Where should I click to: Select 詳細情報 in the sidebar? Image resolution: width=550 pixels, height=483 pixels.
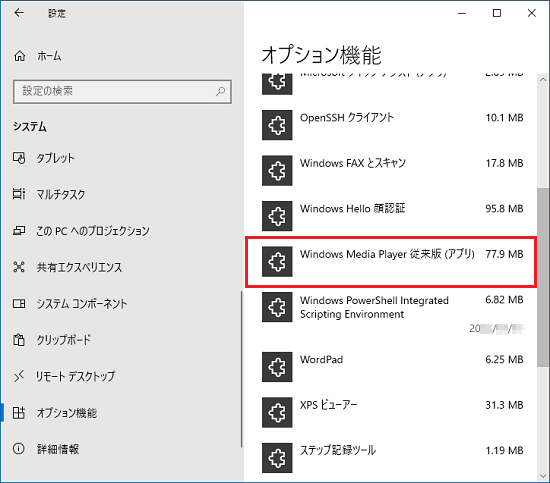coord(58,449)
